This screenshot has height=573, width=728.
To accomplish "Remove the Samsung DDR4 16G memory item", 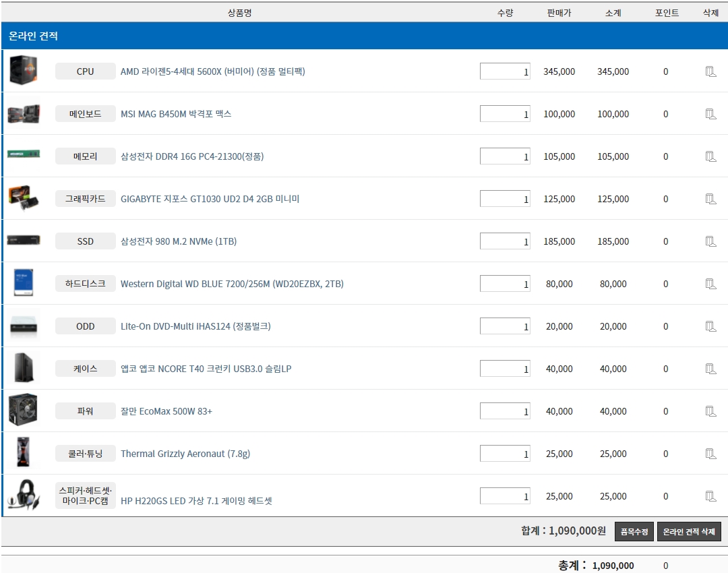I will 710,156.
